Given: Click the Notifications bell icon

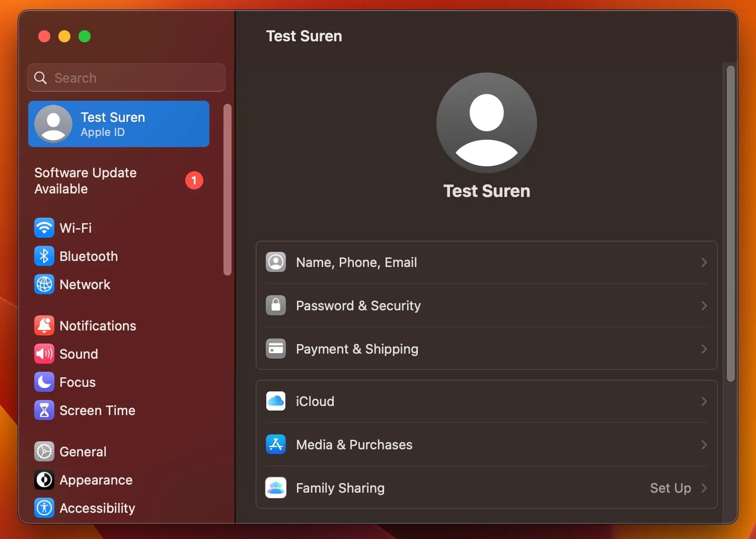Looking at the screenshot, I should [44, 325].
